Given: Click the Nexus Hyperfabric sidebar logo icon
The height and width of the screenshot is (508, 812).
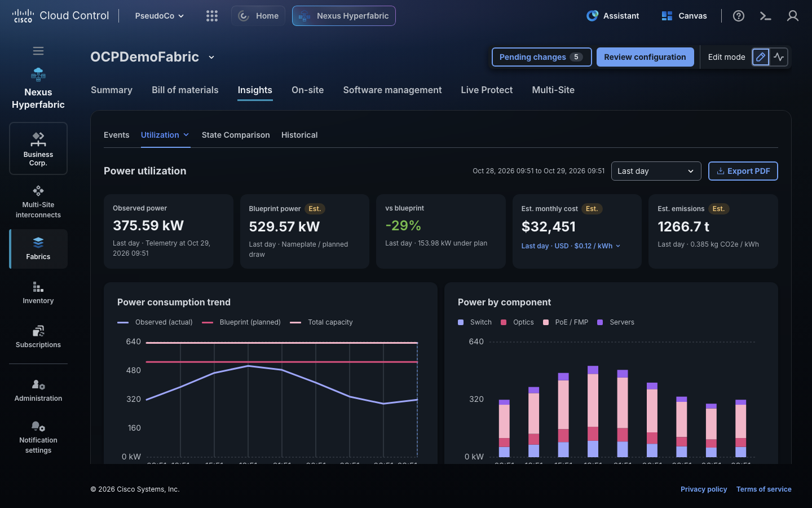Looking at the screenshot, I should point(38,75).
